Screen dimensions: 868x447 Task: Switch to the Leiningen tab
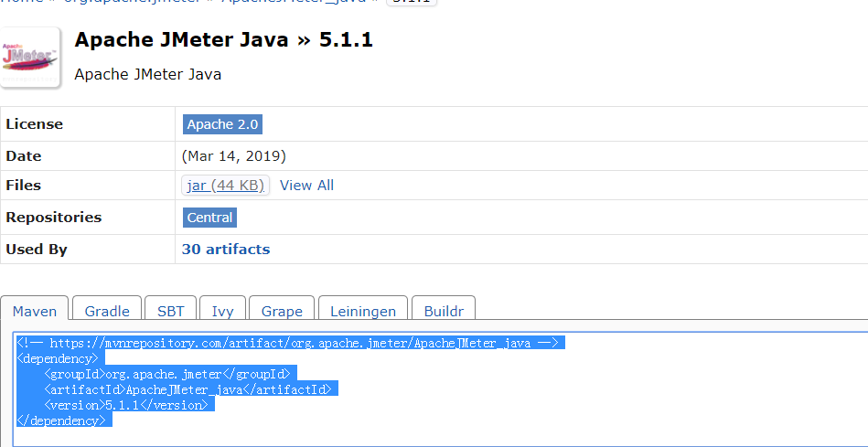pyautogui.click(x=363, y=311)
